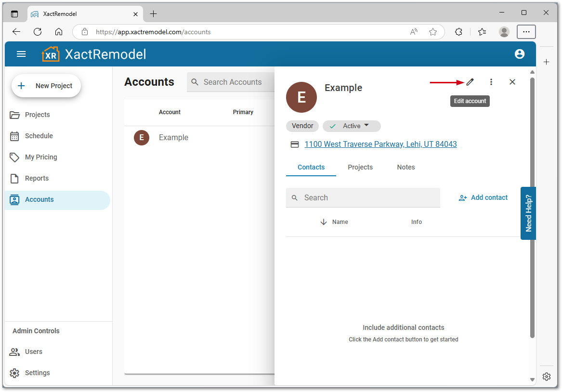
Task: Switch to the Projects tab in account panel
Action: point(360,167)
